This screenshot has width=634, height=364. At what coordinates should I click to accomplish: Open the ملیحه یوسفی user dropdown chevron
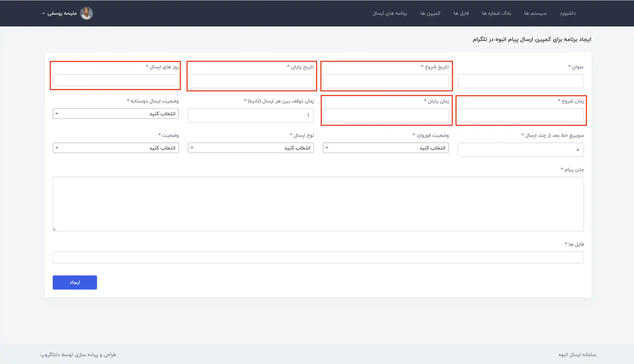click(x=43, y=13)
